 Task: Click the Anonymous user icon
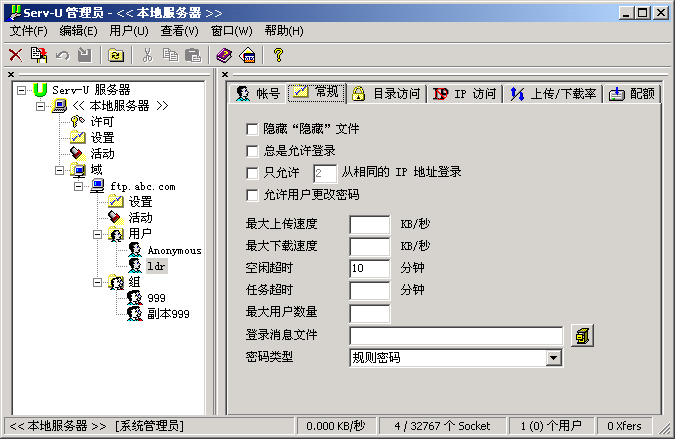tap(135, 250)
